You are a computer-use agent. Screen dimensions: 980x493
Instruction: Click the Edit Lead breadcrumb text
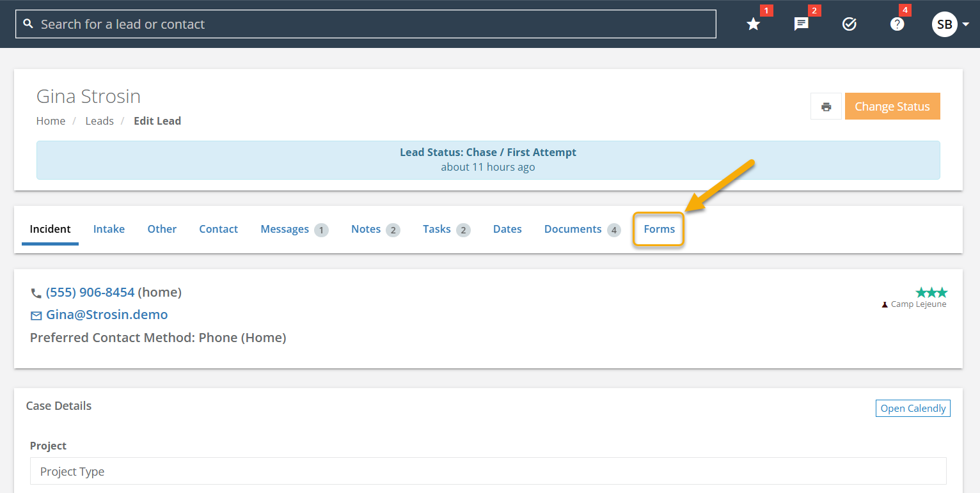point(157,121)
